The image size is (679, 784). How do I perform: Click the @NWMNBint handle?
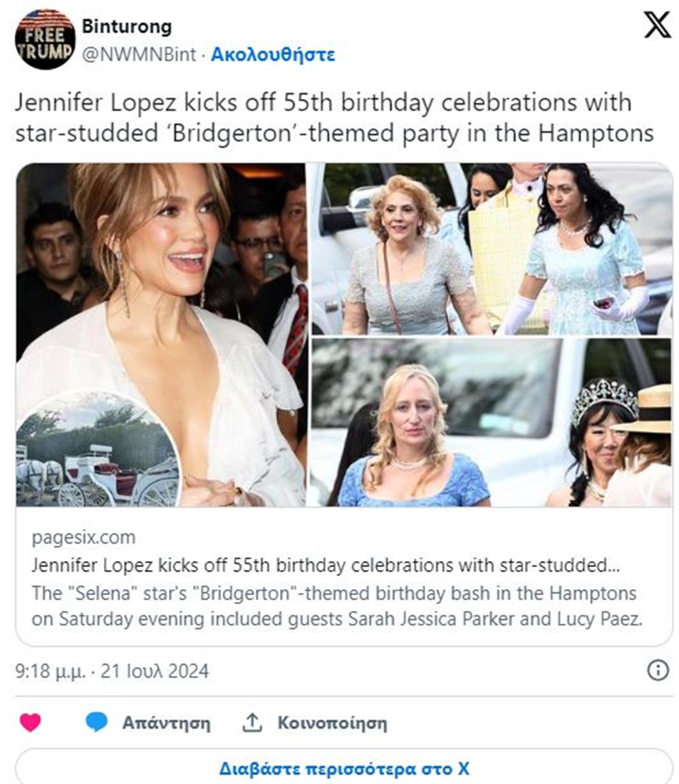pyautogui.click(x=139, y=55)
